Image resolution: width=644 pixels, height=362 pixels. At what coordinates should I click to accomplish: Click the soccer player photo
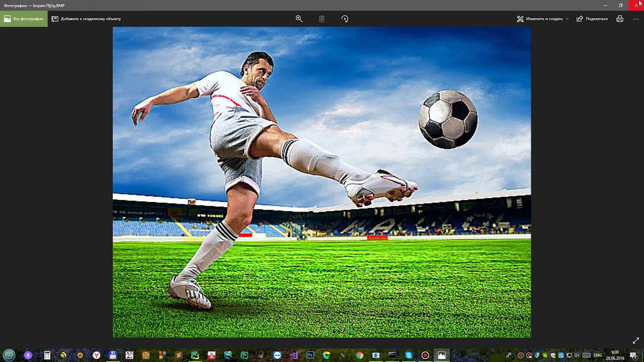click(x=321, y=182)
